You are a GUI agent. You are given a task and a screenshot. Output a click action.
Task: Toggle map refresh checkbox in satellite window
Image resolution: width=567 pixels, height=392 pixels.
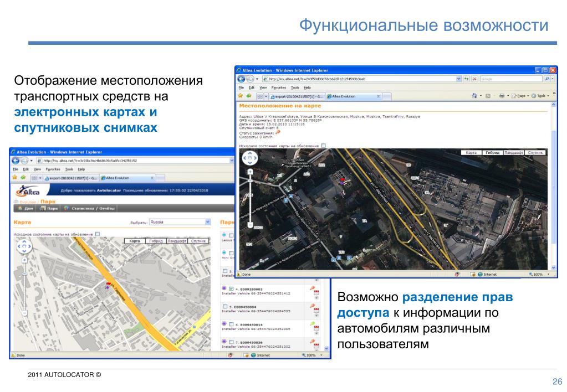coord(324,146)
